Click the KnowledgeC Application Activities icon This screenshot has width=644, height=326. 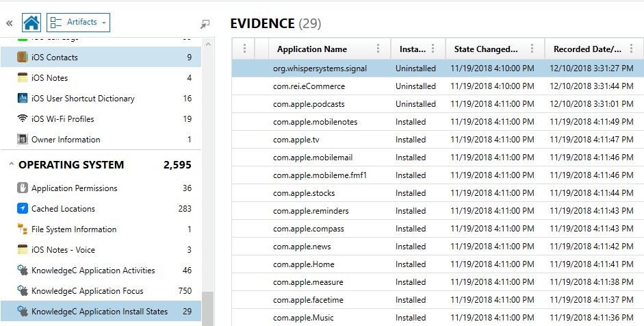coord(22,270)
